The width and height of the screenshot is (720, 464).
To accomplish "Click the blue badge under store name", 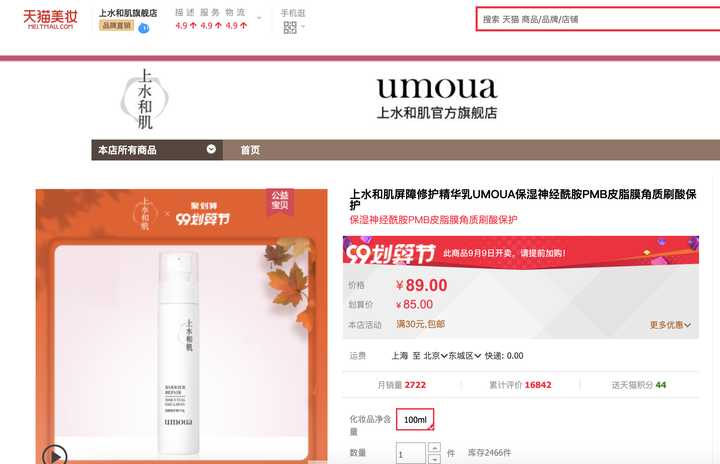I will tap(144, 28).
